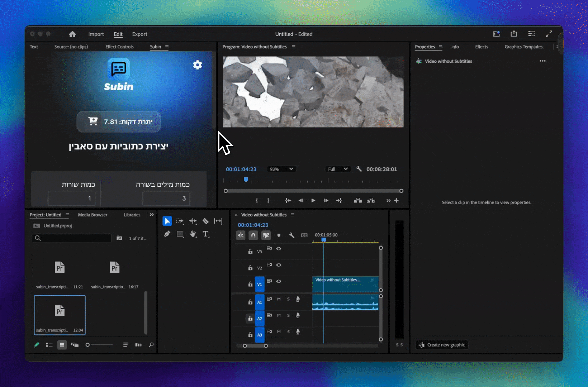Open the Subin panel menu
Screen dimensions: 588x387
tap(167, 47)
